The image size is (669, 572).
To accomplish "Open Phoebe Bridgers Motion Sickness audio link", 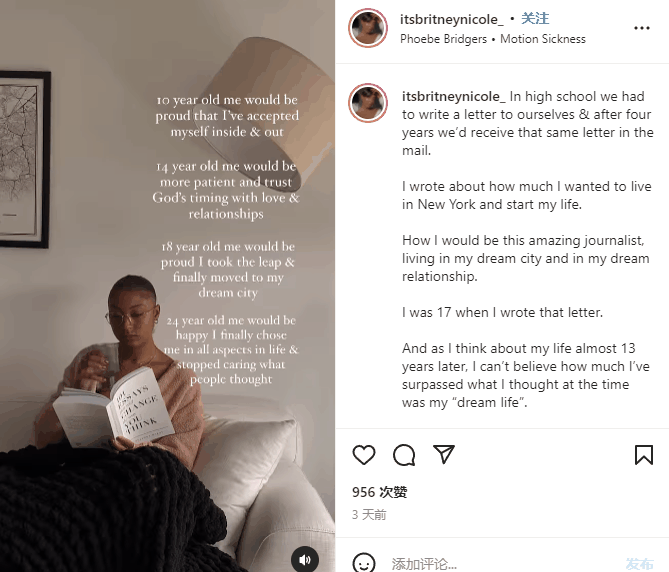I will (493, 39).
